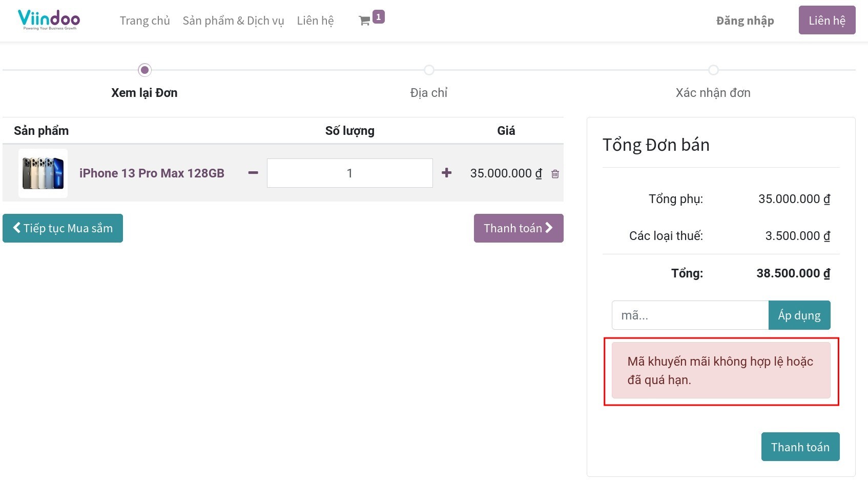Click the Viindoo logo
The image size is (868, 480).
[49, 19]
